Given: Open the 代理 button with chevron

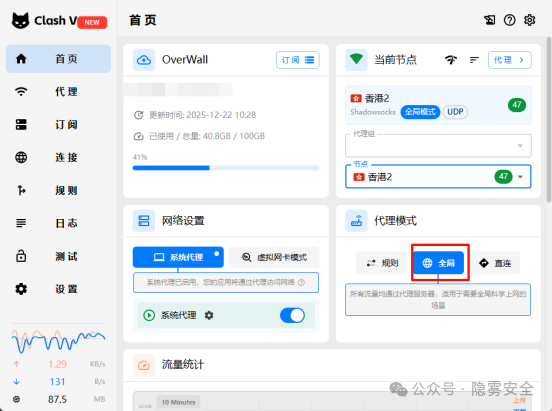Looking at the screenshot, I should pos(509,60).
